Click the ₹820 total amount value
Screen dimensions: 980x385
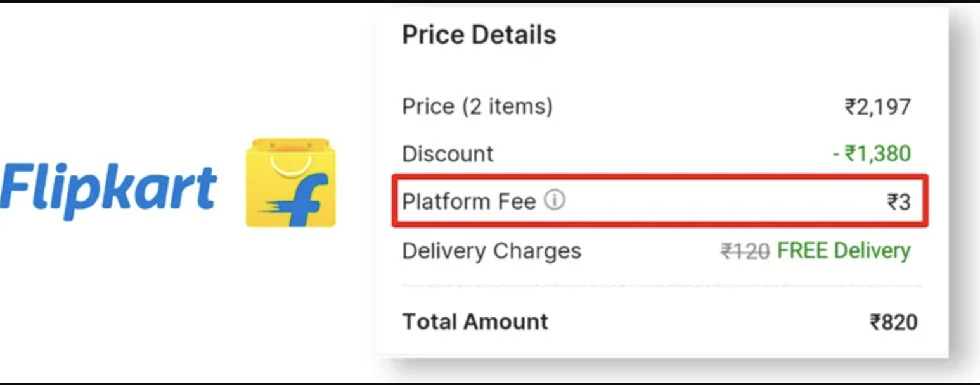click(893, 322)
